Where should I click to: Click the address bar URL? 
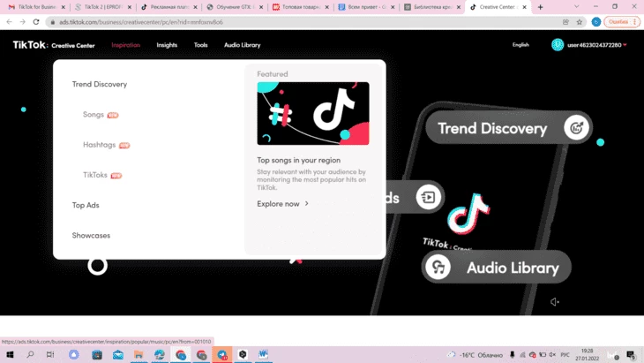pyautogui.click(x=141, y=22)
